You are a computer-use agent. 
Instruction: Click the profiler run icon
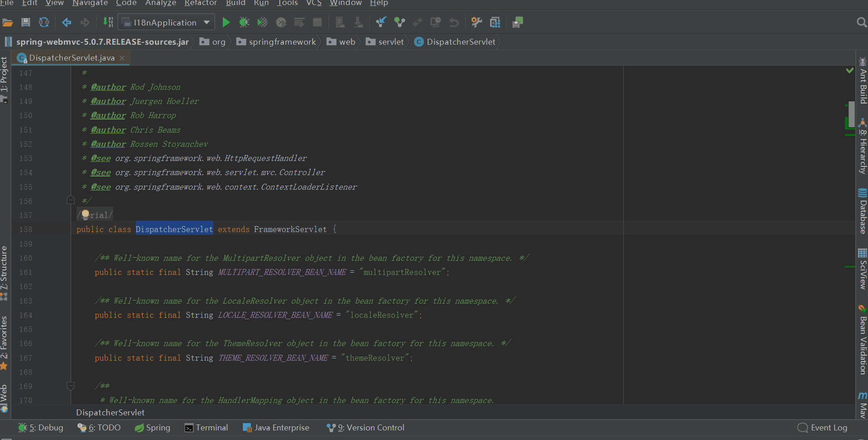(281, 22)
